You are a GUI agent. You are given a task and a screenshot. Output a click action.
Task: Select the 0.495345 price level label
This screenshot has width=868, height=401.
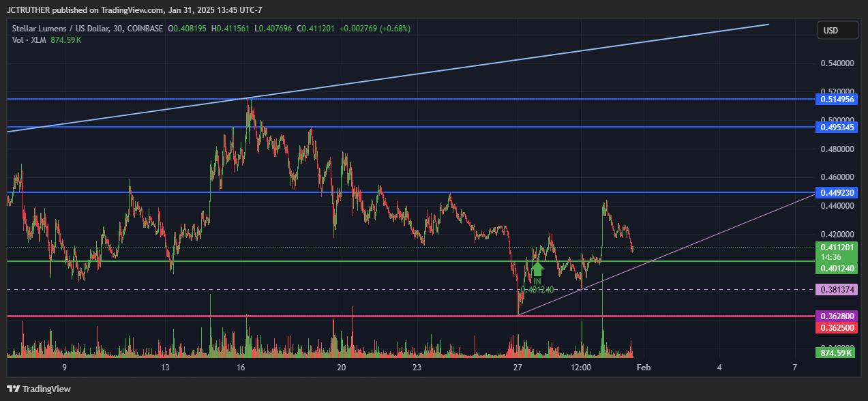(837, 127)
